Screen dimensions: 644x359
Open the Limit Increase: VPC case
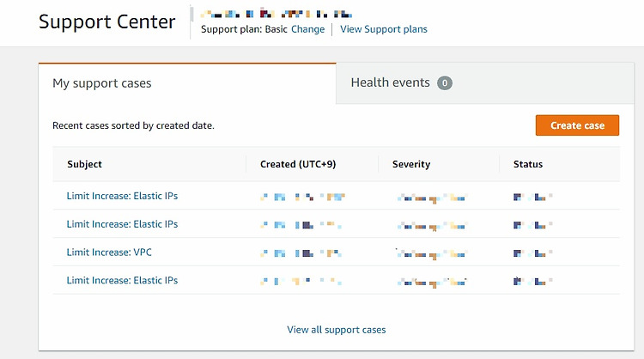point(109,253)
